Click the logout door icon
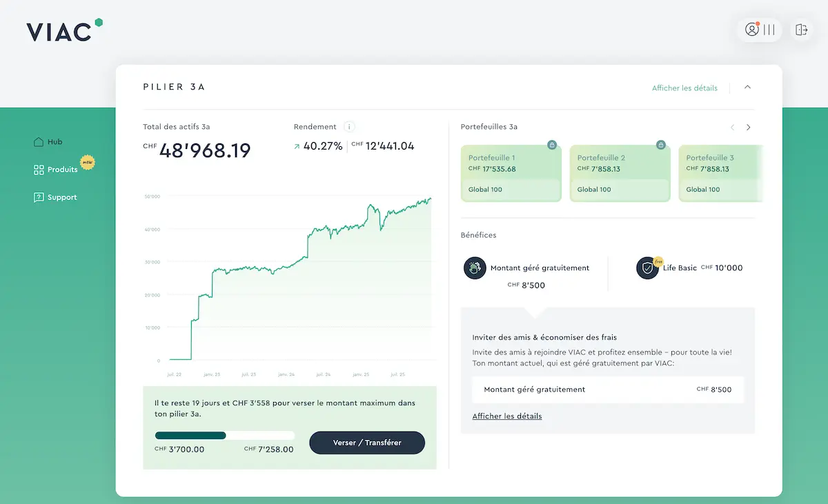Image resolution: width=828 pixels, height=504 pixels. click(x=801, y=30)
